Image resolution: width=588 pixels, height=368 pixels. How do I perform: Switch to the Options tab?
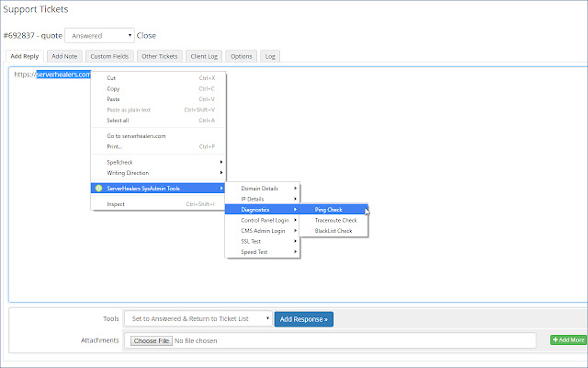241,56
